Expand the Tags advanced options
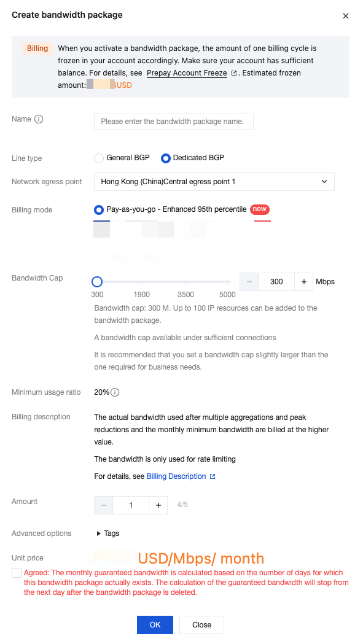The image size is (363, 644). pos(107,533)
